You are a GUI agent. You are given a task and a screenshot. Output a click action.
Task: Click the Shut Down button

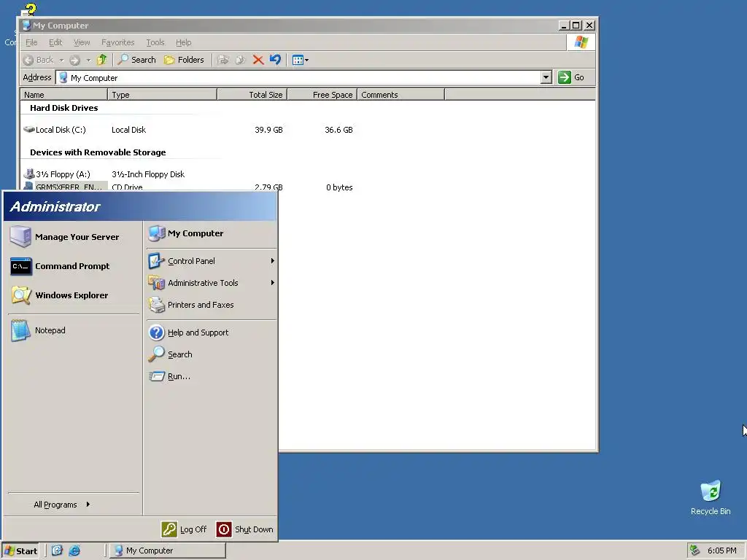(x=245, y=529)
